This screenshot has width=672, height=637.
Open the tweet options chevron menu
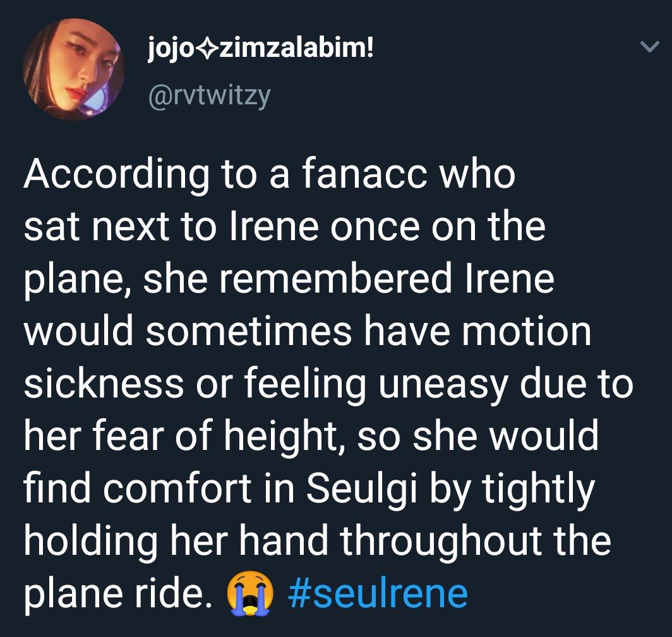[650, 46]
